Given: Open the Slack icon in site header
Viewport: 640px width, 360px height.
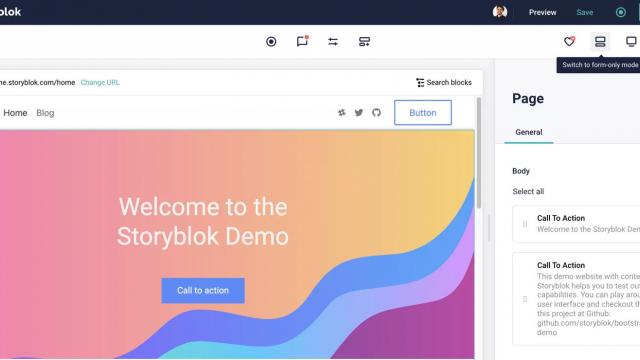Looking at the screenshot, I should click(x=342, y=113).
